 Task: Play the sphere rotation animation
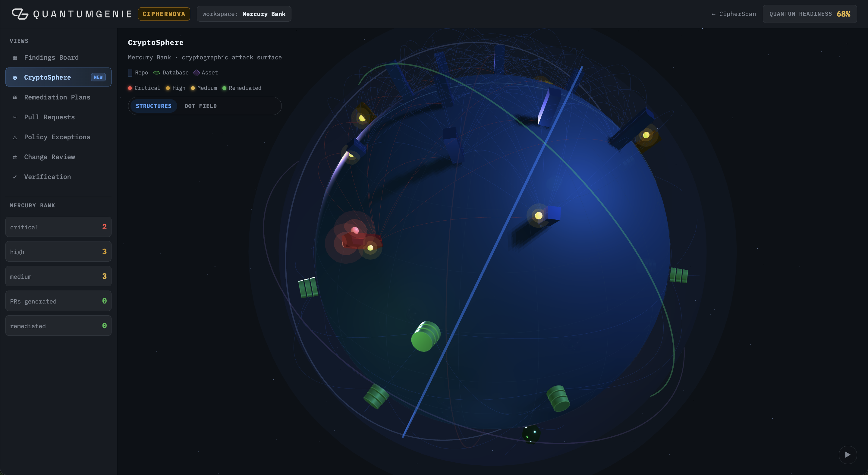coord(848,455)
